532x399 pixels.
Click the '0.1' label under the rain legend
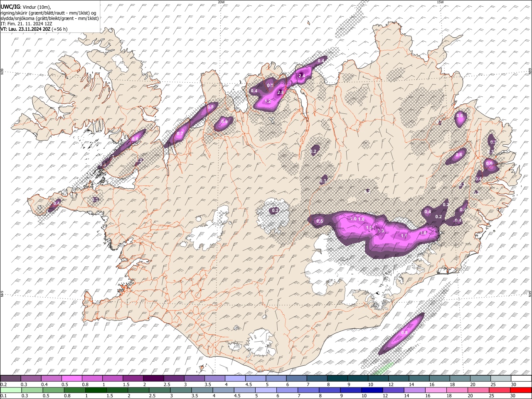pos(4,396)
